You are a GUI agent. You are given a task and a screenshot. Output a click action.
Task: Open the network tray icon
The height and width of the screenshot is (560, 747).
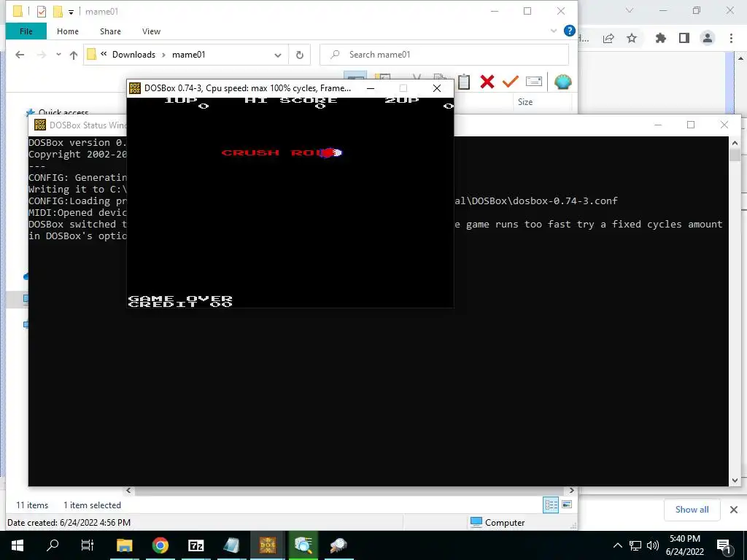point(635,545)
